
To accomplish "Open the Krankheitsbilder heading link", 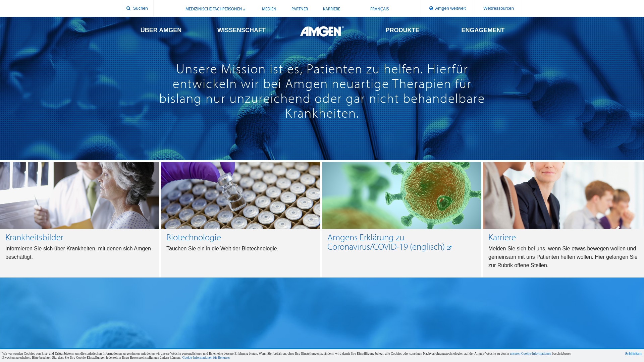I will [34, 237].
